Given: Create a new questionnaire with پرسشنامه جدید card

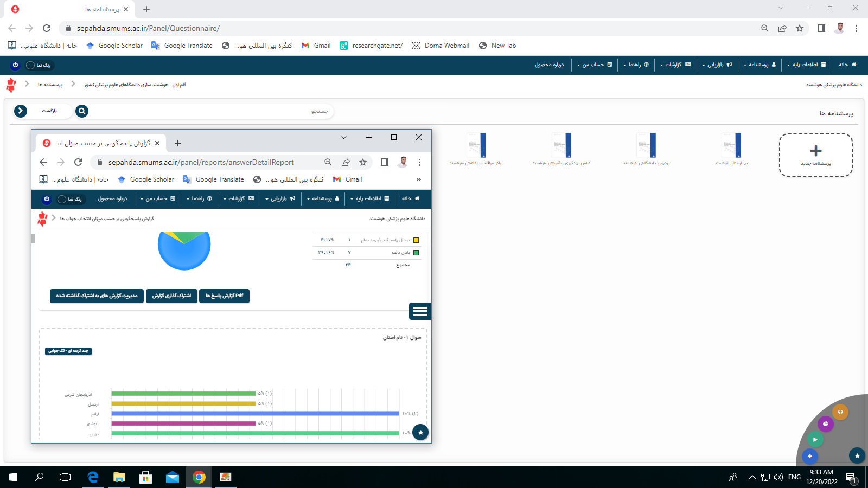Looking at the screenshot, I should point(815,155).
